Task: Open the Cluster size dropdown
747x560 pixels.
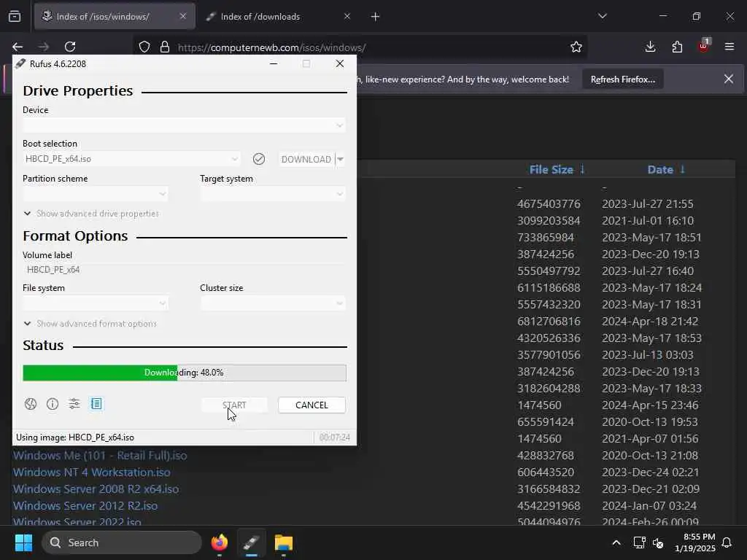Action: (273, 303)
